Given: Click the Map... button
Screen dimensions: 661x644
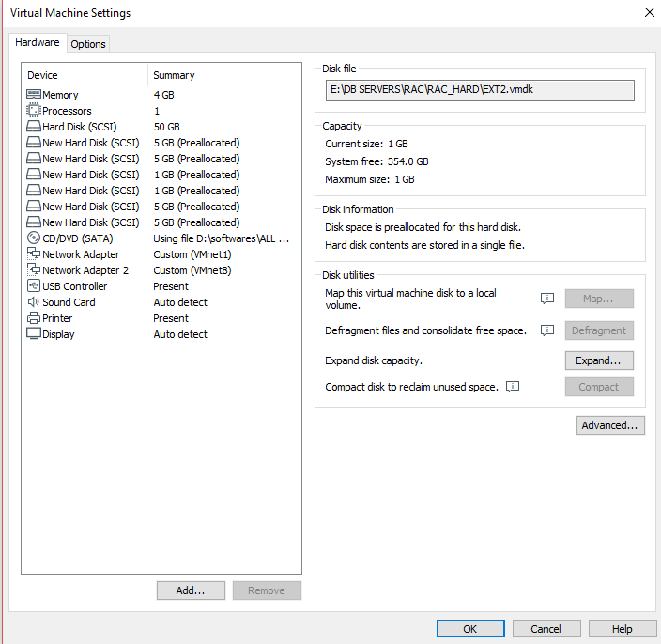Looking at the screenshot, I should (x=599, y=299).
